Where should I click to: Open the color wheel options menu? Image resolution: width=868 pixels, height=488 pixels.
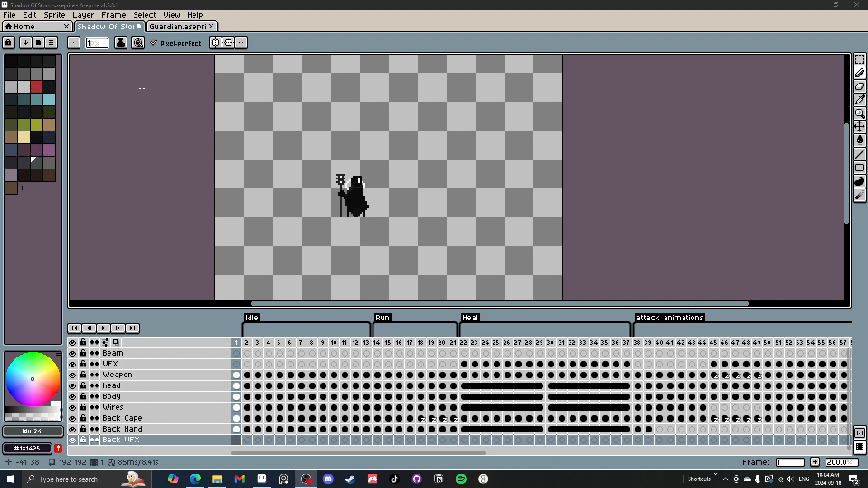pos(58,355)
